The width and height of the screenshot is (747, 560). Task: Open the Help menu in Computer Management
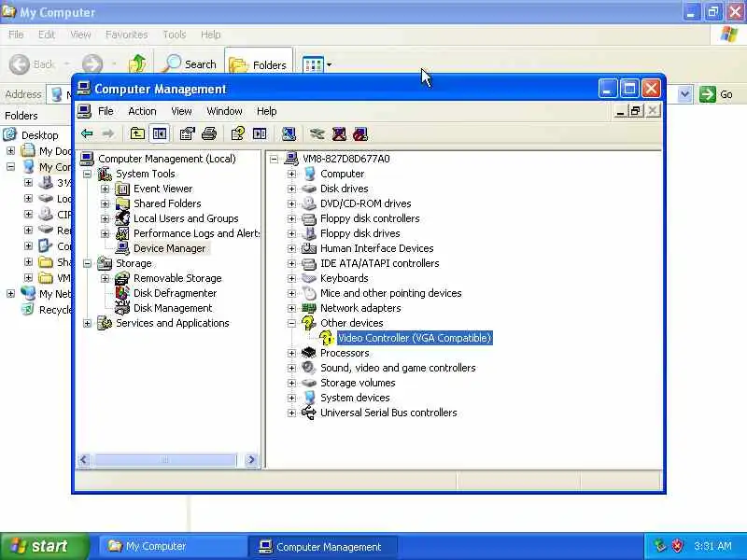(266, 111)
